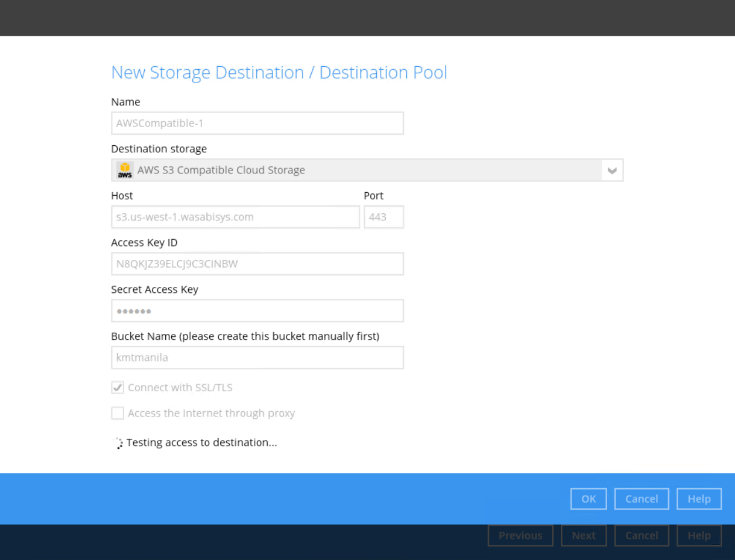This screenshot has width=735, height=560.
Task: Focus the Secret Access Key password field
Action: tap(257, 311)
